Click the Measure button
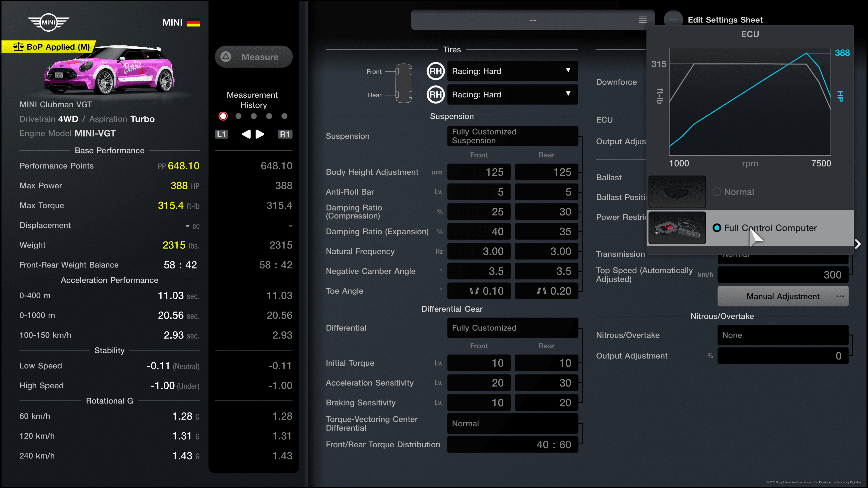 pos(253,57)
